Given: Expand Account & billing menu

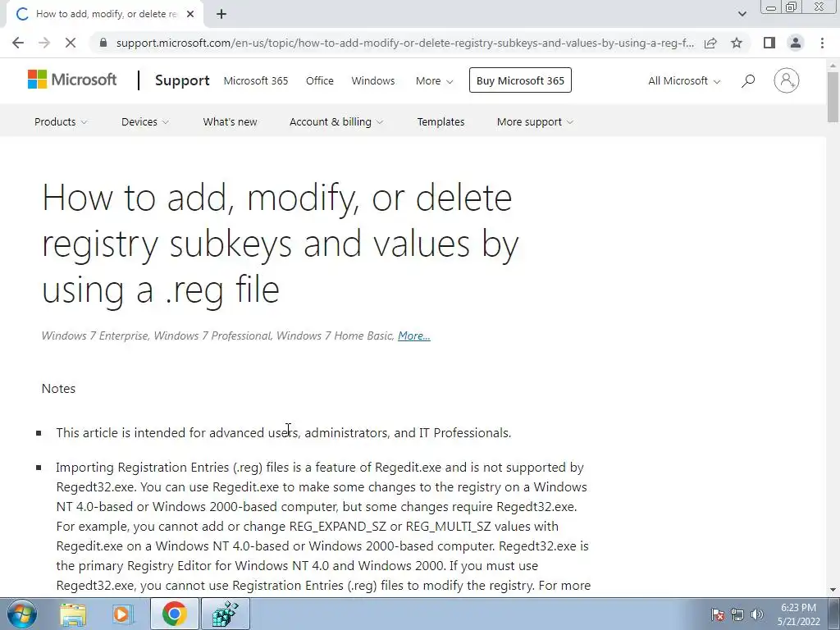Looking at the screenshot, I should coord(336,121).
